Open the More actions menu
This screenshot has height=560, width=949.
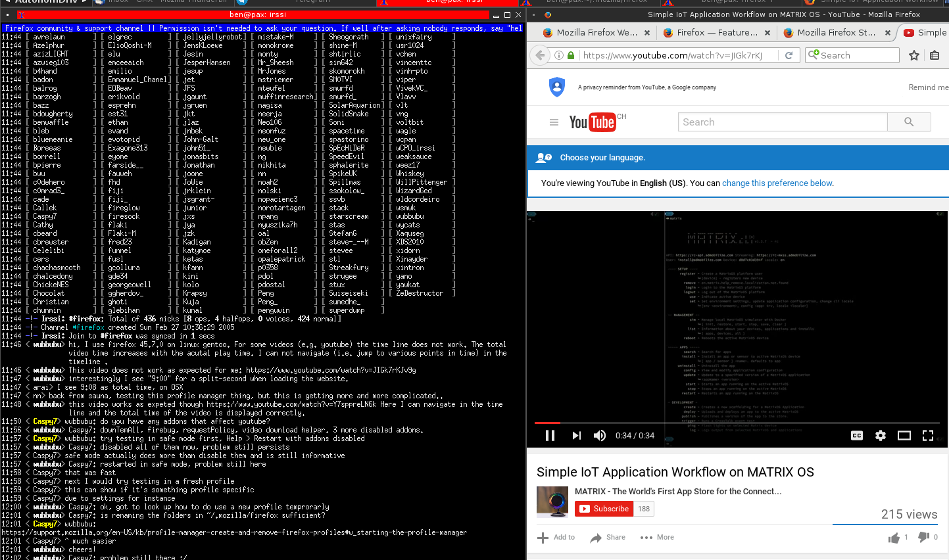[x=657, y=538]
